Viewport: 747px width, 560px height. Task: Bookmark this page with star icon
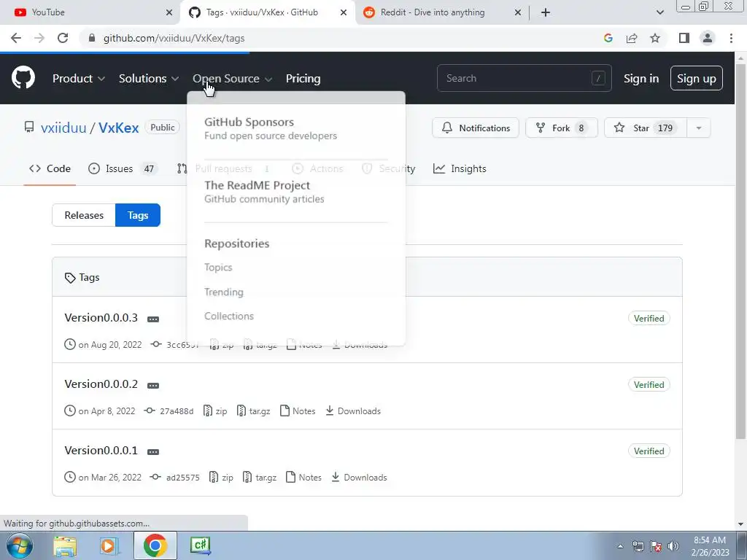tap(655, 38)
